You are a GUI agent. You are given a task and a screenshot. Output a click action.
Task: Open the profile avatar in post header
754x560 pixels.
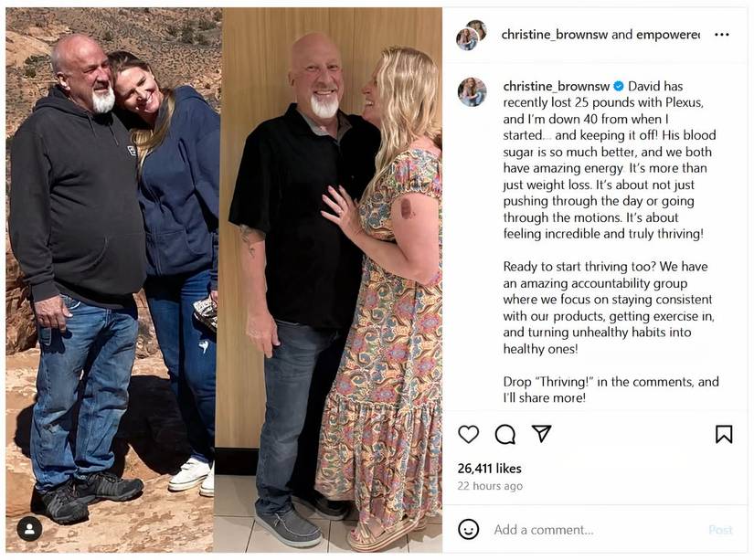click(x=472, y=35)
